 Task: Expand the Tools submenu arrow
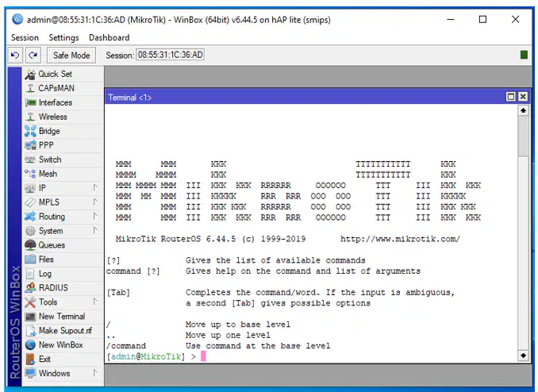click(x=95, y=302)
